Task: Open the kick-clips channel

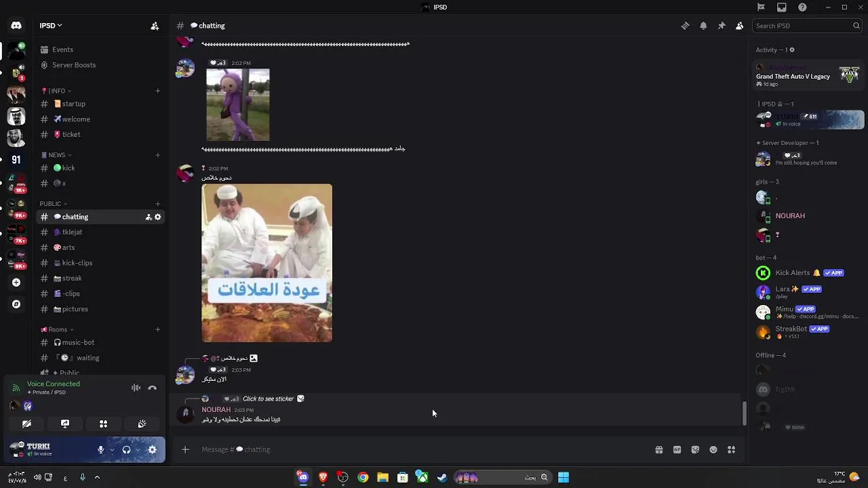Action: 100,263
